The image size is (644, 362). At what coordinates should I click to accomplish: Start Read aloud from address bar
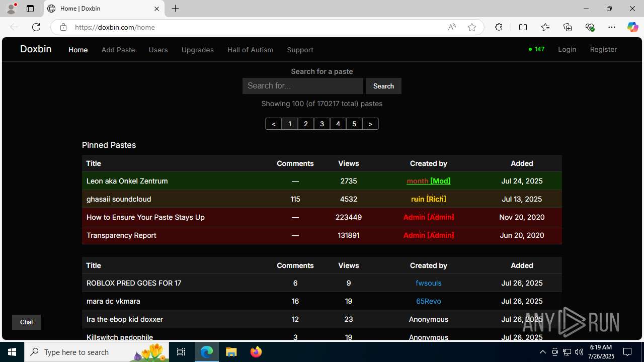click(452, 27)
